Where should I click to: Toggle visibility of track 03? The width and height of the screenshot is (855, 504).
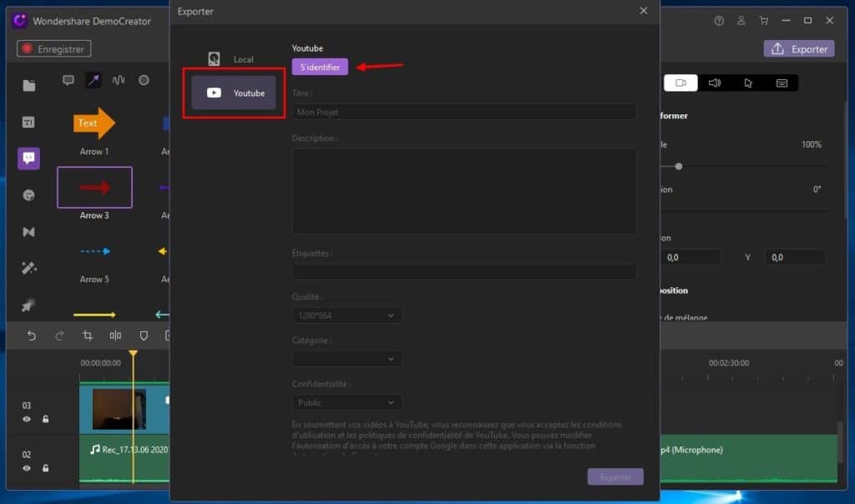pos(26,419)
